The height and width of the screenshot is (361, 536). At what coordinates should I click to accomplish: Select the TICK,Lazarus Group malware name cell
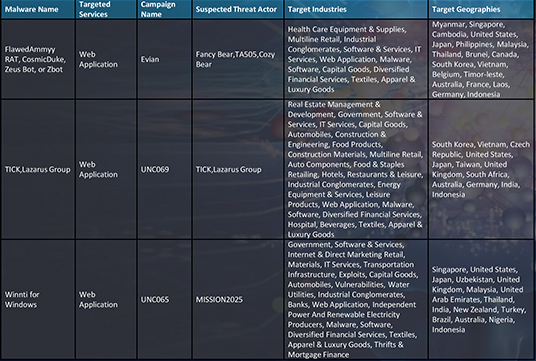38,169
